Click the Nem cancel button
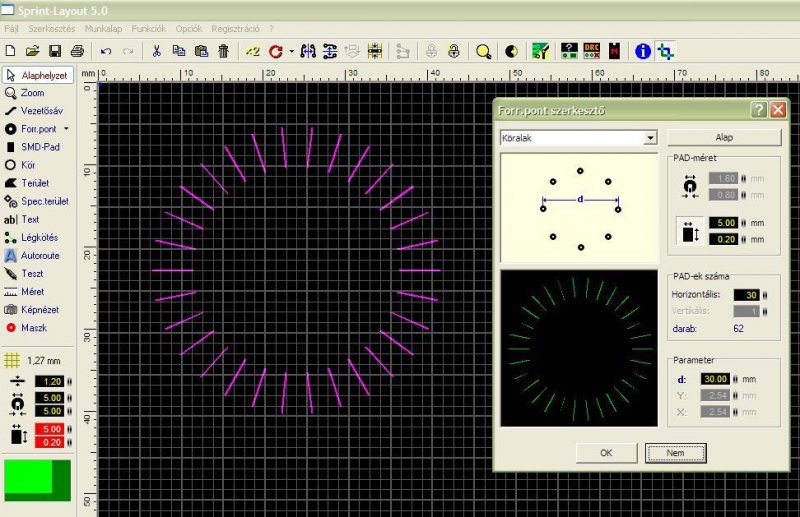This screenshot has height=517, width=800. (x=676, y=453)
